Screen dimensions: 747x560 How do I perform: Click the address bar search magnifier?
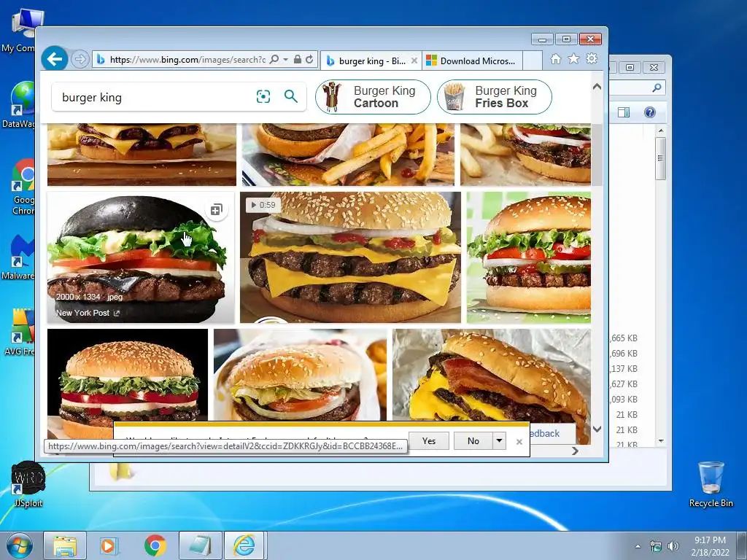coord(274,60)
